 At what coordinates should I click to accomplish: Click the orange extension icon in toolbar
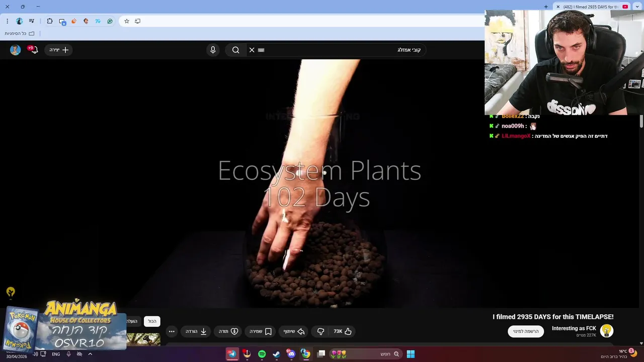pos(74,21)
